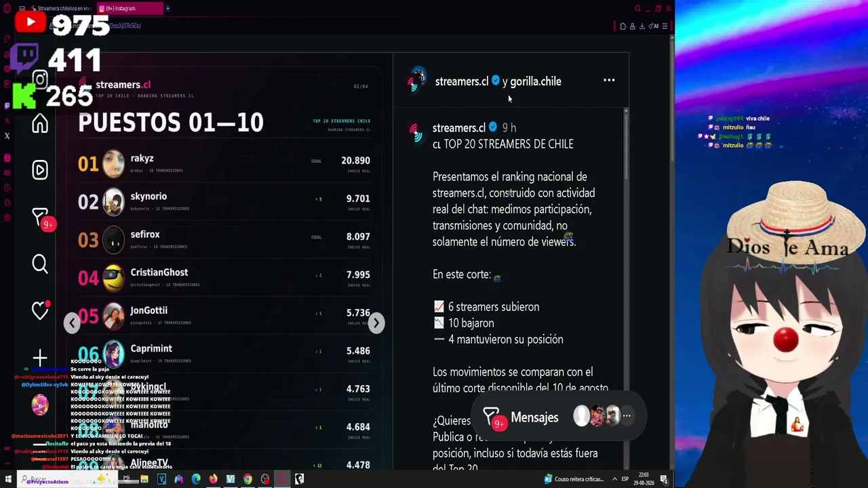Show hidden system tray icons
This screenshot has height=488, width=868.
point(614,479)
